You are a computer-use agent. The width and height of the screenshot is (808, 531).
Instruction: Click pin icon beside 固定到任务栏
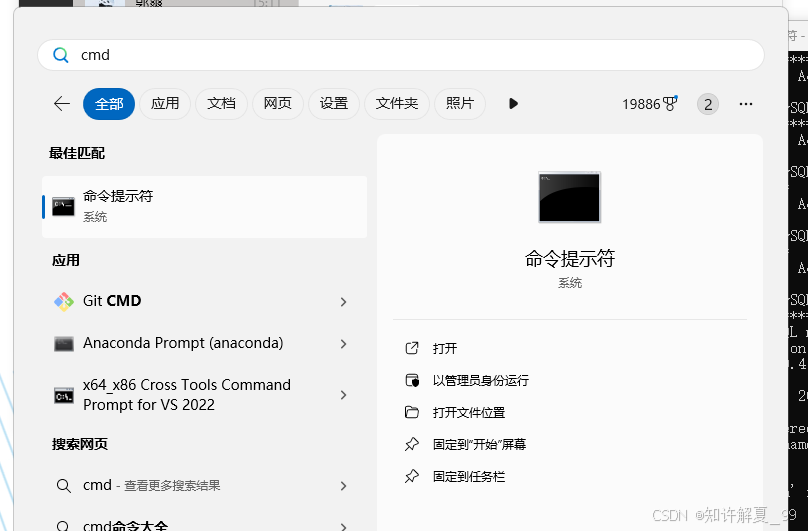tap(412, 476)
